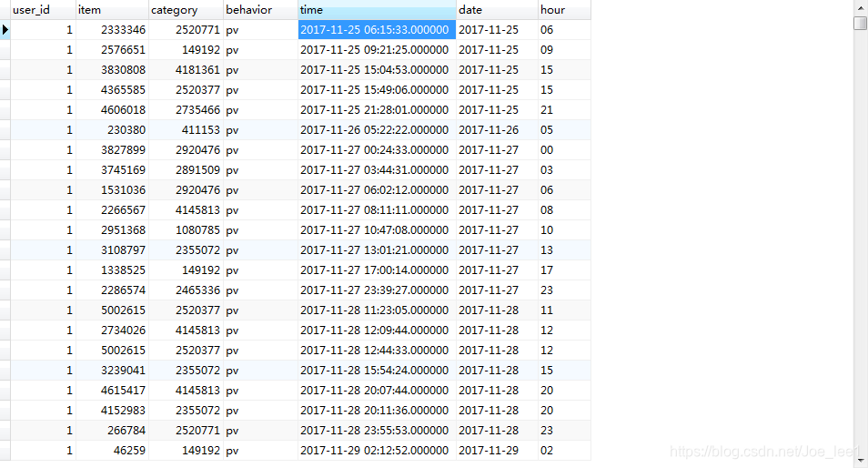Image resolution: width=868 pixels, height=468 pixels.
Task: Select category cell 411153
Action: tap(186, 130)
